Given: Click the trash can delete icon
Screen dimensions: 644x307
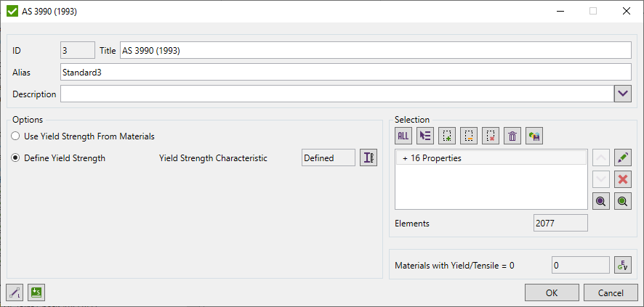Looking at the screenshot, I should pyautogui.click(x=512, y=135).
